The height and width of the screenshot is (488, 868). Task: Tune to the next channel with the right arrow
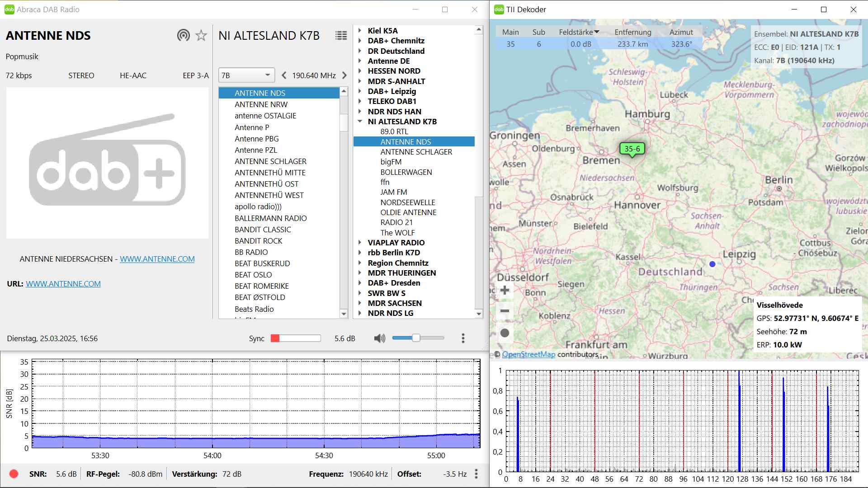point(344,75)
